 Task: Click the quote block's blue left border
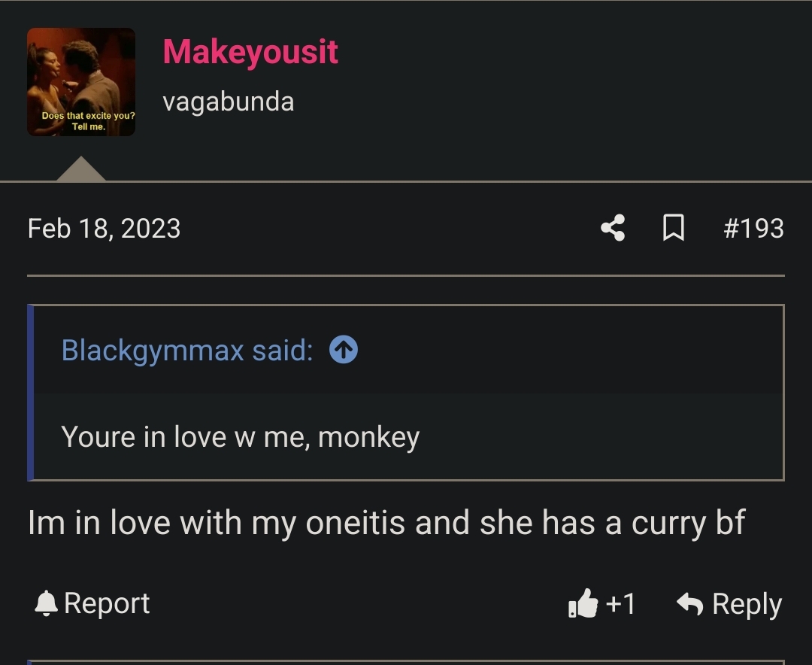click(30, 392)
